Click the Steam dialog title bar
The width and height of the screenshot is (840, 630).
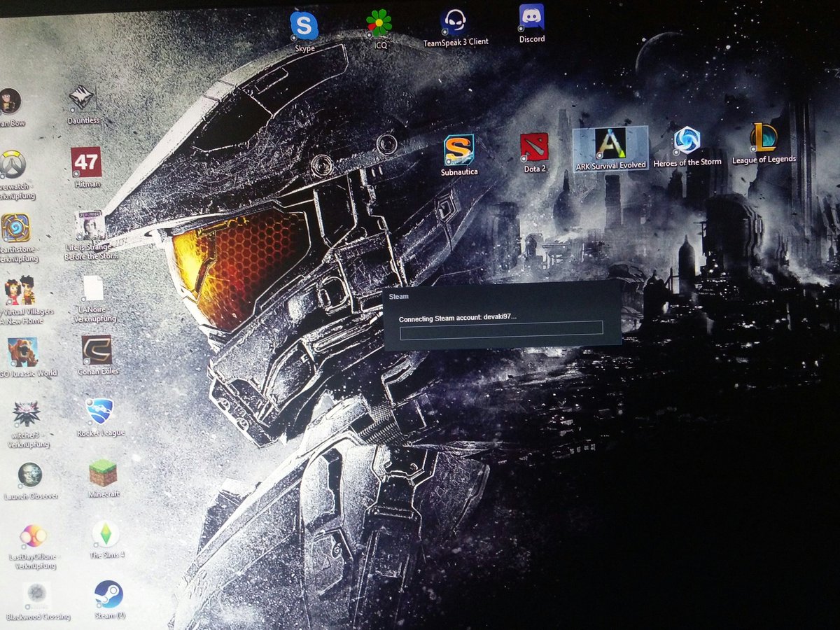[x=501, y=296]
